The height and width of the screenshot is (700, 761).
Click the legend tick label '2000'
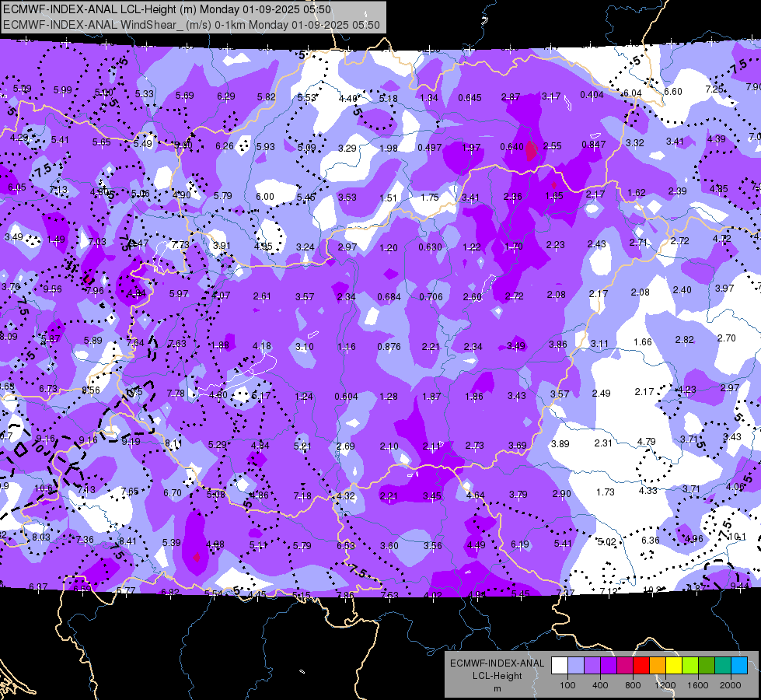(731, 685)
